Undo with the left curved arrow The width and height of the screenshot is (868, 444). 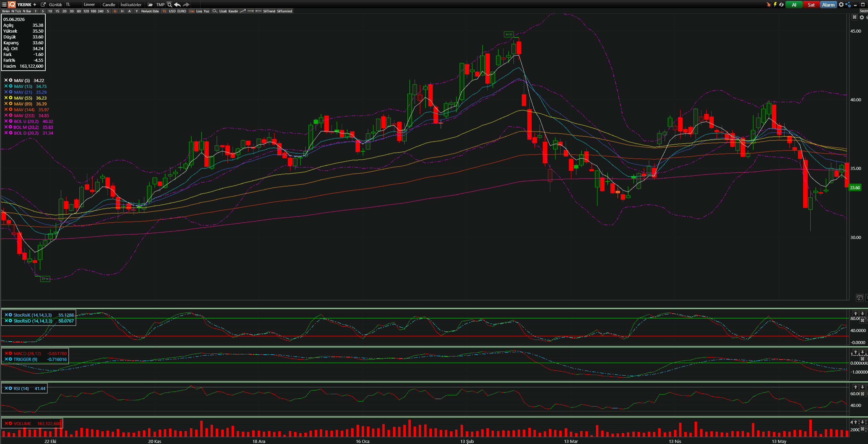pos(177,4)
